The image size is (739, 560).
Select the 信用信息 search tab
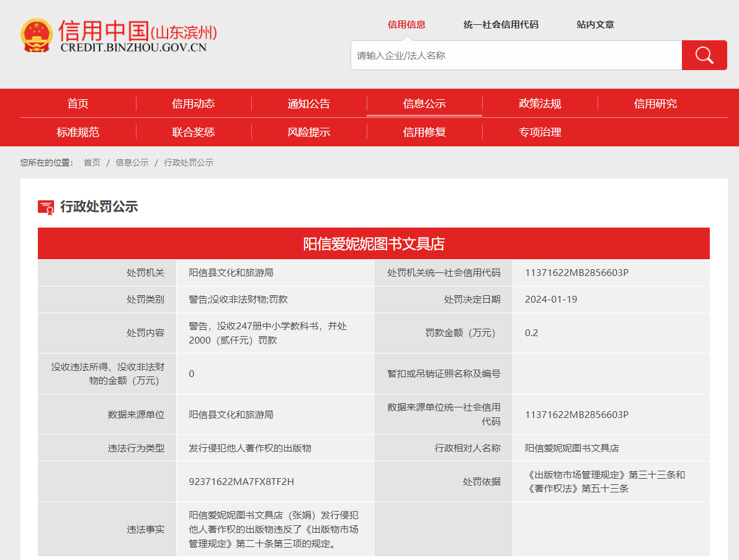pyautogui.click(x=406, y=25)
